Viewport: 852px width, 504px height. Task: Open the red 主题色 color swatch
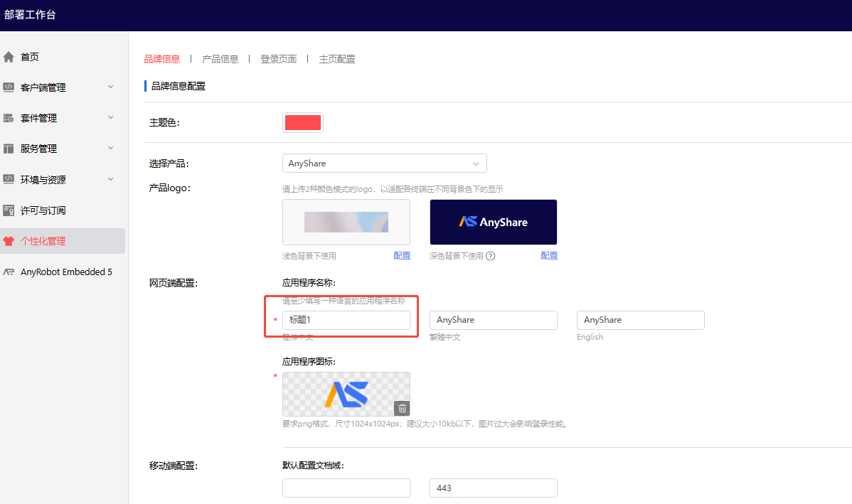[x=303, y=122]
